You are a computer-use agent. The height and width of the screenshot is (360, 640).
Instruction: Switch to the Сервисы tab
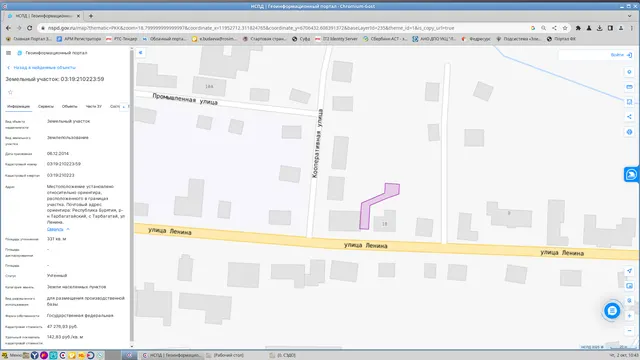(46, 107)
